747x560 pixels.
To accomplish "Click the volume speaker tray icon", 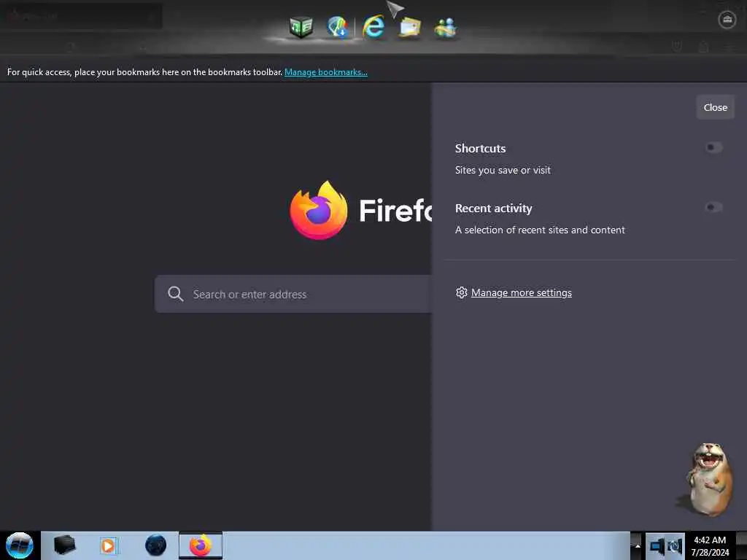I will pos(675,546).
